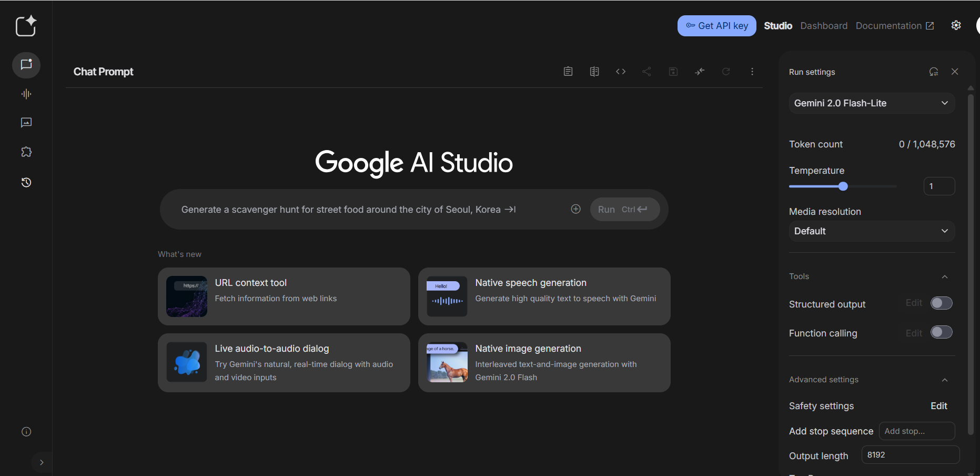Click the Token count value 0 / 1,048,576
Image resolution: width=980 pixels, height=476 pixels.
(927, 144)
